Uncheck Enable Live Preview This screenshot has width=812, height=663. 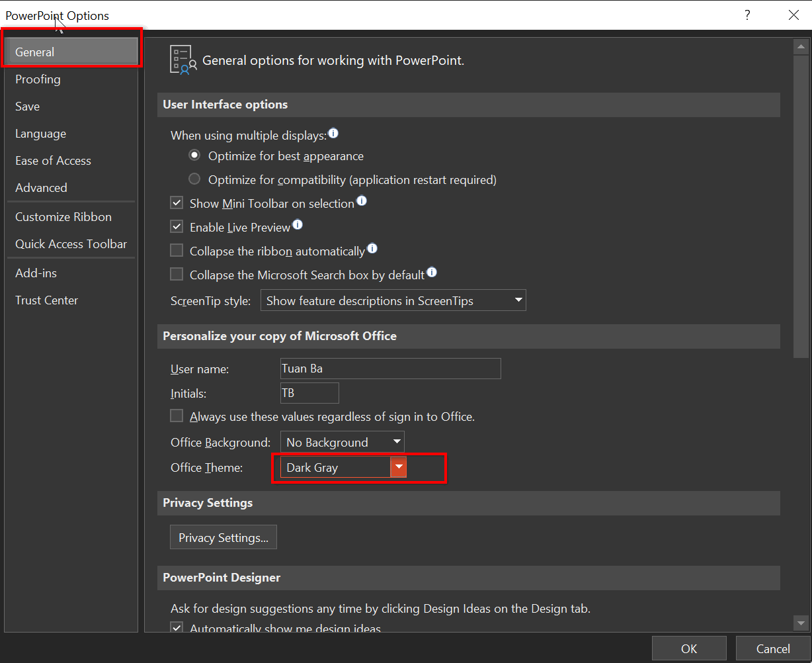pyautogui.click(x=177, y=227)
